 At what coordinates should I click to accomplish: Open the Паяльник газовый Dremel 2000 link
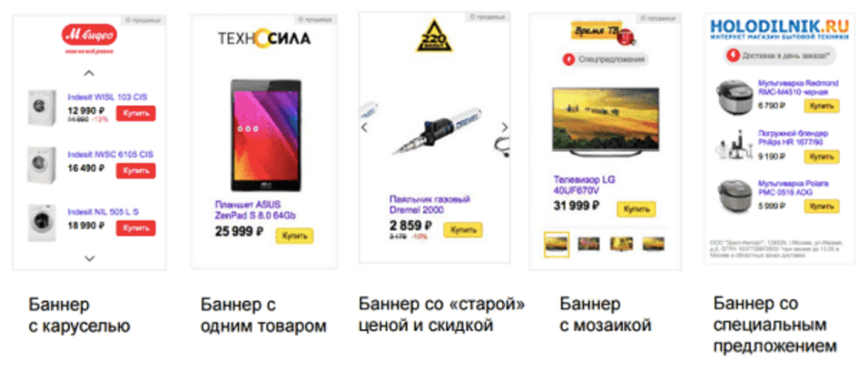430,204
